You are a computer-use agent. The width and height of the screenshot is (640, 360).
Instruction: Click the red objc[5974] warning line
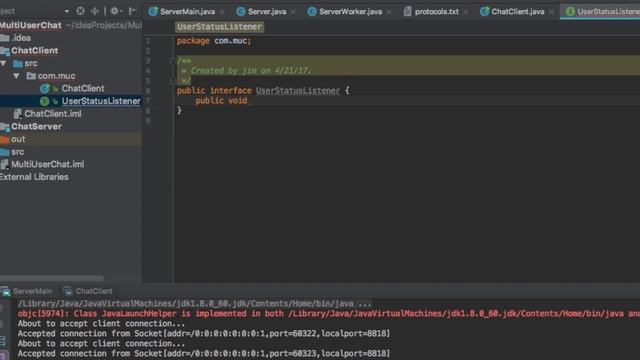pos(329,313)
